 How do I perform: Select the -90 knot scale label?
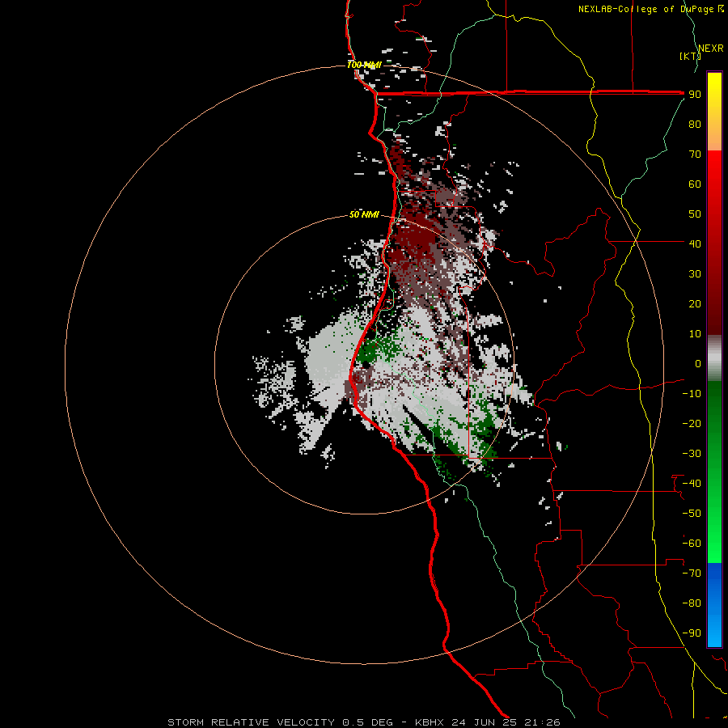coord(692,633)
